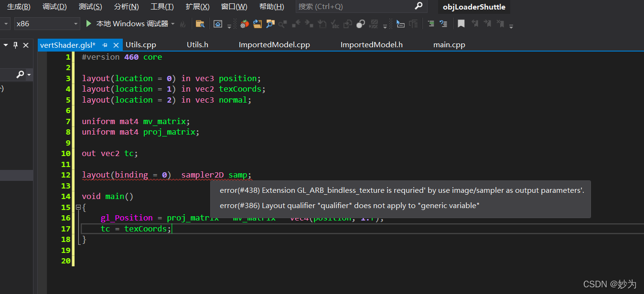Select the vertShader.glsl* tab
This screenshot has height=294, width=644.
(68, 45)
